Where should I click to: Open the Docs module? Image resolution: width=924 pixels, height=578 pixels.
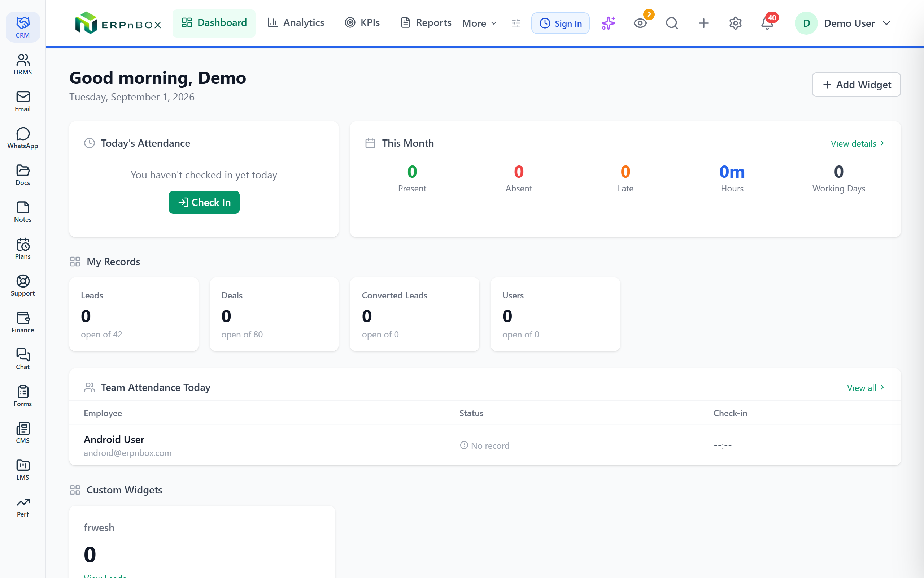tap(22, 175)
